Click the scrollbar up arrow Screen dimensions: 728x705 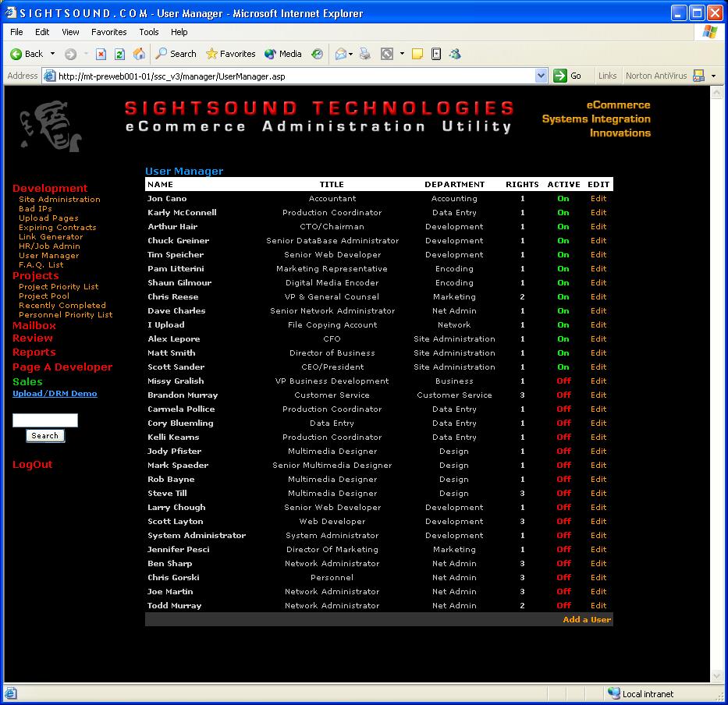tap(716, 92)
